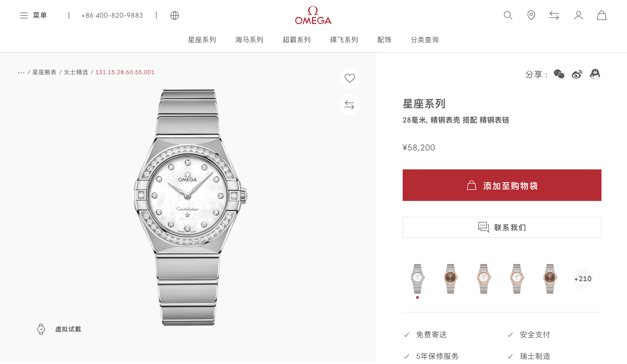Share via the QQ penguin icon
The width and height of the screenshot is (627, 364).
[x=595, y=74]
